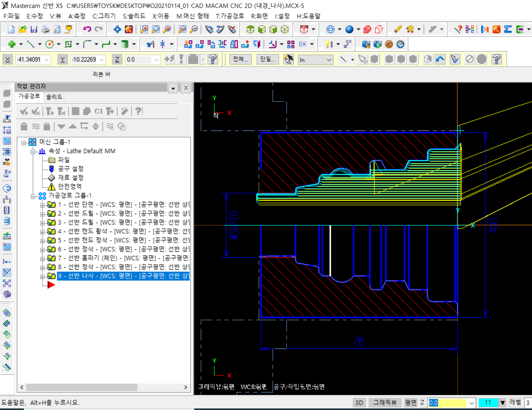Image resolution: width=532 pixels, height=410 pixels.
Task: Open the T:가공경로 menu
Action: click(x=230, y=16)
